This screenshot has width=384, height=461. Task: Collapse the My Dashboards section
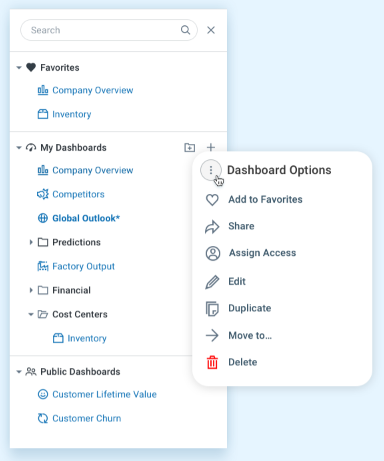pyautogui.click(x=19, y=148)
